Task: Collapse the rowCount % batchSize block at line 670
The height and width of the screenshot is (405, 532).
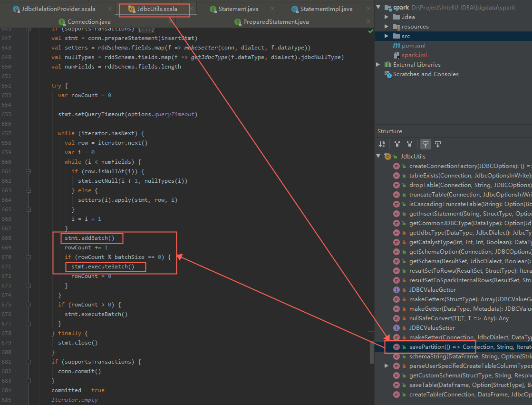Action: click(x=29, y=257)
